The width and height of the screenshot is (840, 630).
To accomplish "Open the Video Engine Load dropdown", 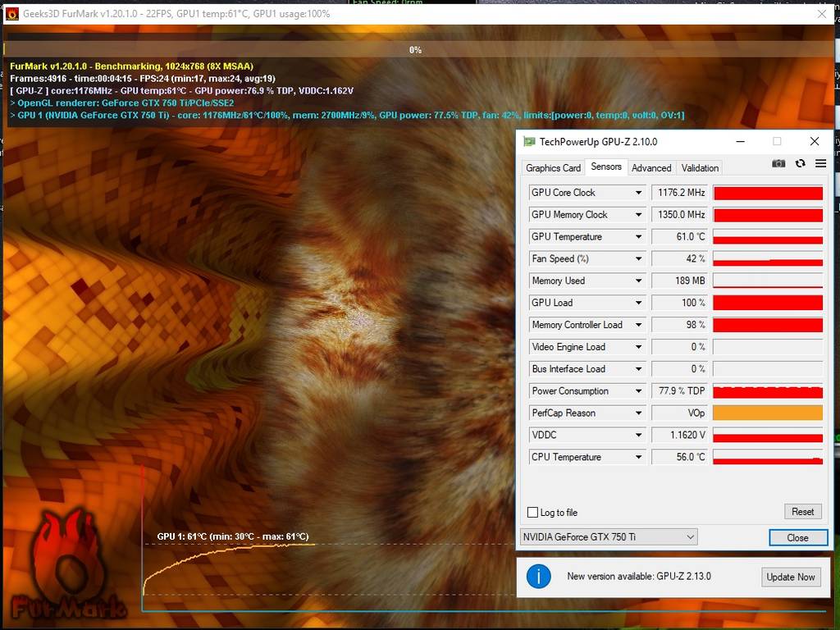I will 638,347.
